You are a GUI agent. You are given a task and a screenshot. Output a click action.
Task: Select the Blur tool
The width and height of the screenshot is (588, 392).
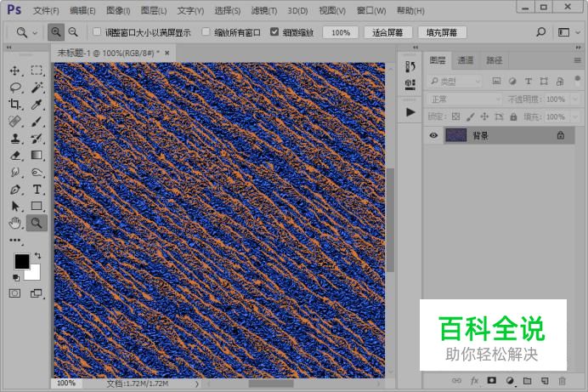[15, 172]
